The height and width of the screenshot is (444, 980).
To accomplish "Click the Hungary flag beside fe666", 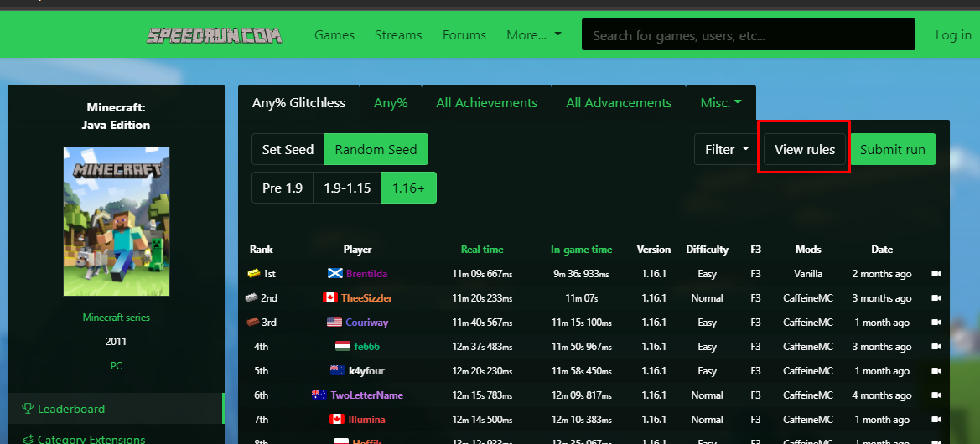I will click(x=343, y=347).
